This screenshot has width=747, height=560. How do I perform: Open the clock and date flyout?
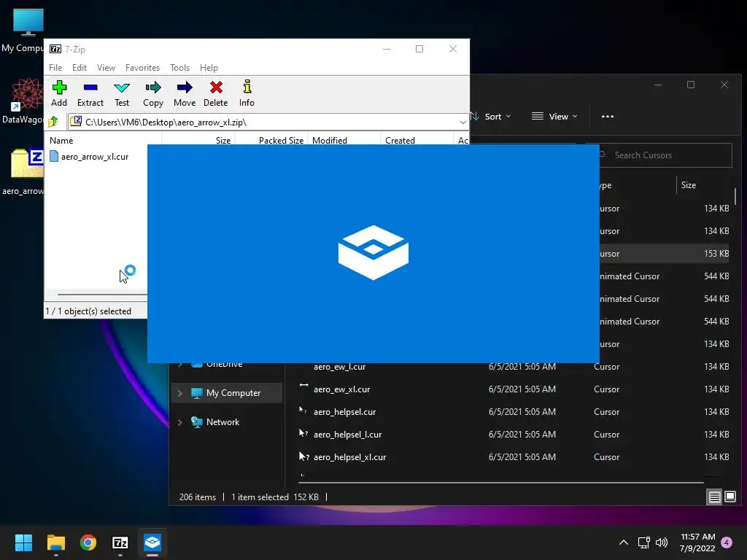697,542
